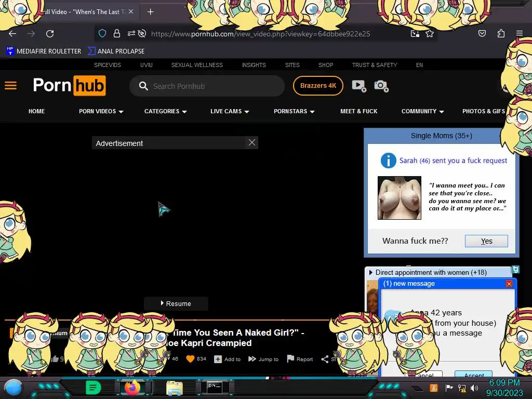Click the upload video icon
This screenshot has height=399, width=532.
coord(358,86)
